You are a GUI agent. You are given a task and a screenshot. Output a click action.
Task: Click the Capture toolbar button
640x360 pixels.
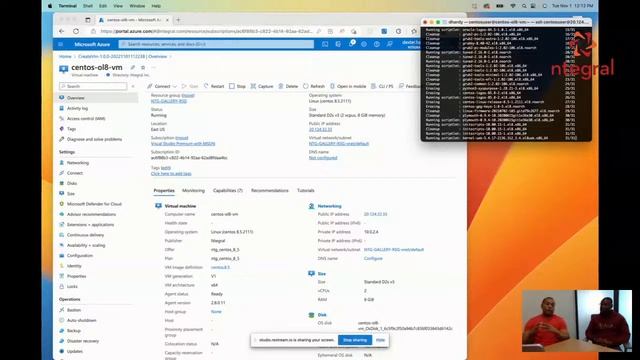pos(262,86)
